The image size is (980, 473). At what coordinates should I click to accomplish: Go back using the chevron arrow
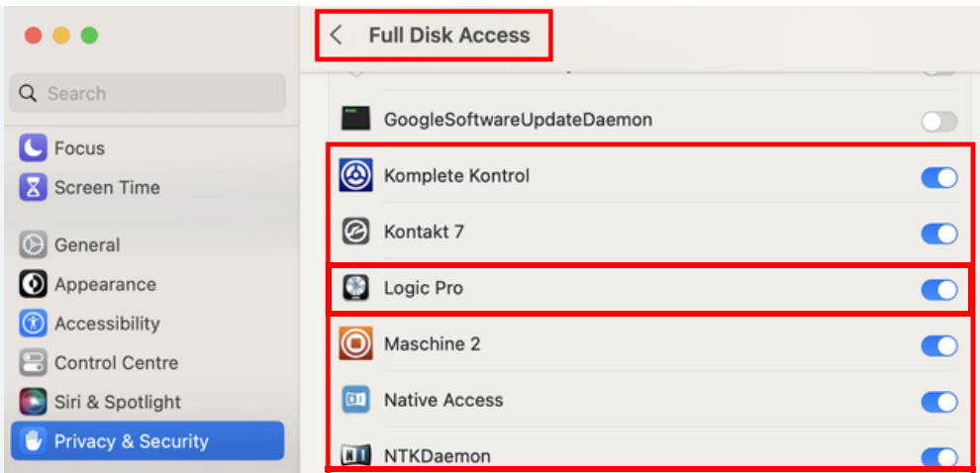point(337,35)
